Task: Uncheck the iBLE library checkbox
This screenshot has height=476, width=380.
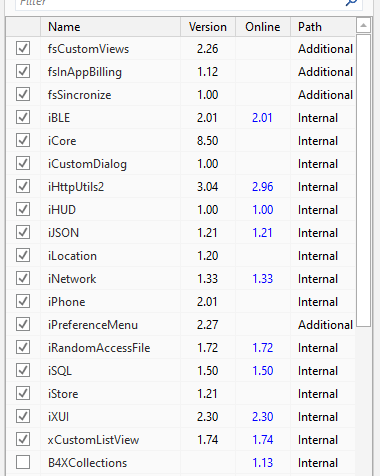Action: point(23,117)
